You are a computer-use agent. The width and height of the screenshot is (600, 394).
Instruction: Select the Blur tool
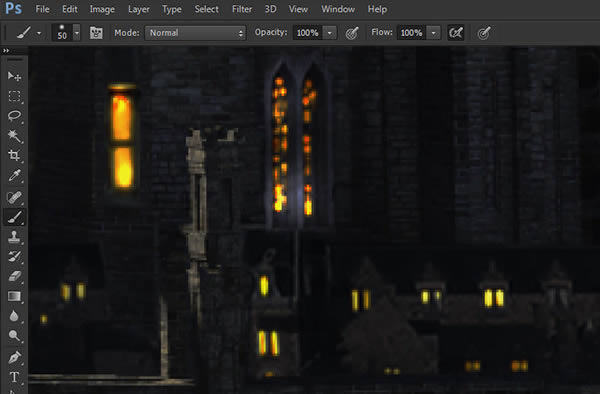point(14,316)
